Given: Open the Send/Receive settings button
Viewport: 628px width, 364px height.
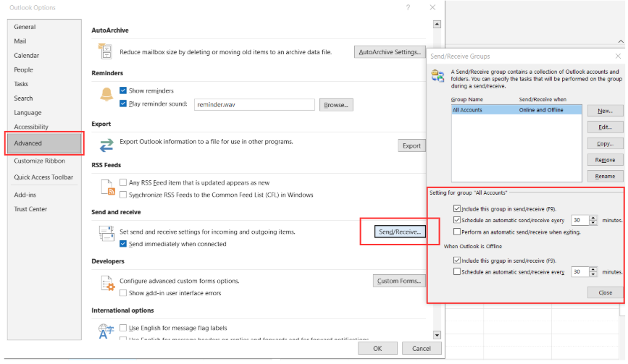Looking at the screenshot, I should click(x=400, y=232).
